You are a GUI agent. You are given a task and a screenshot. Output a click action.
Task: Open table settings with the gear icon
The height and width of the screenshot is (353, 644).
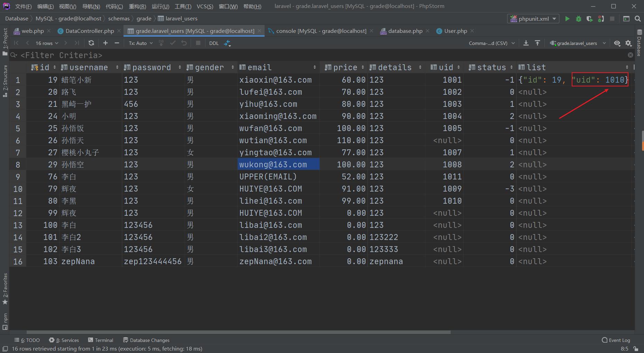[x=628, y=43]
